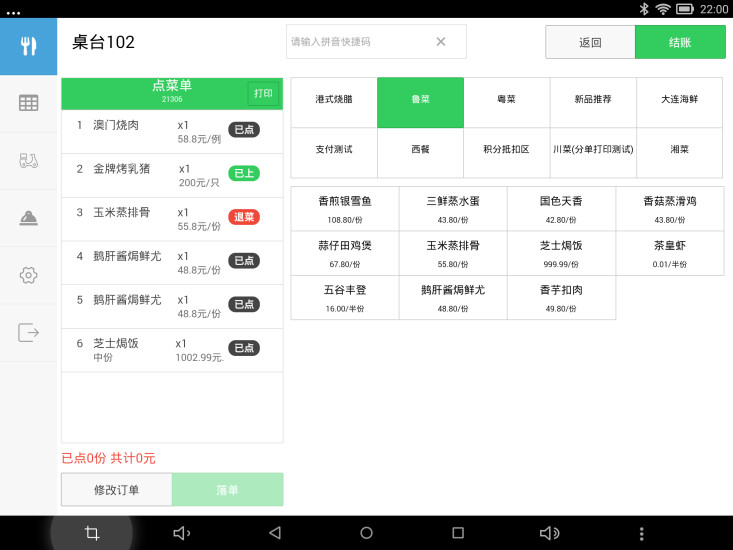This screenshot has width=733, height=550.
Task: Open the fork and knife ordering icon
Action: coord(28,46)
